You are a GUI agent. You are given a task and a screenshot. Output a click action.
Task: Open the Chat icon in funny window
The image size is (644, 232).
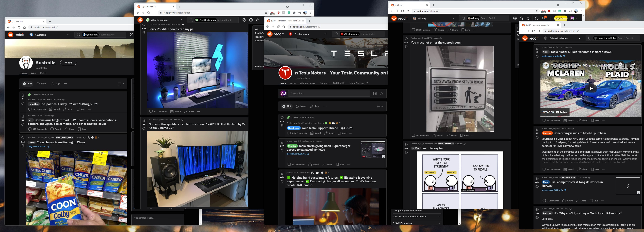[x=537, y=18]
